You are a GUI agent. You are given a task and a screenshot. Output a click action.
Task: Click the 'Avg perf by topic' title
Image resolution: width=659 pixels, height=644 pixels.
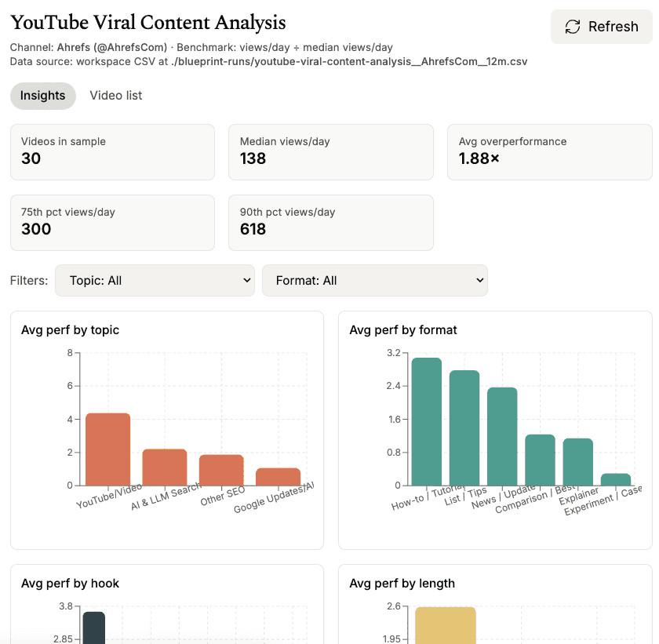(x=70, y=330)
